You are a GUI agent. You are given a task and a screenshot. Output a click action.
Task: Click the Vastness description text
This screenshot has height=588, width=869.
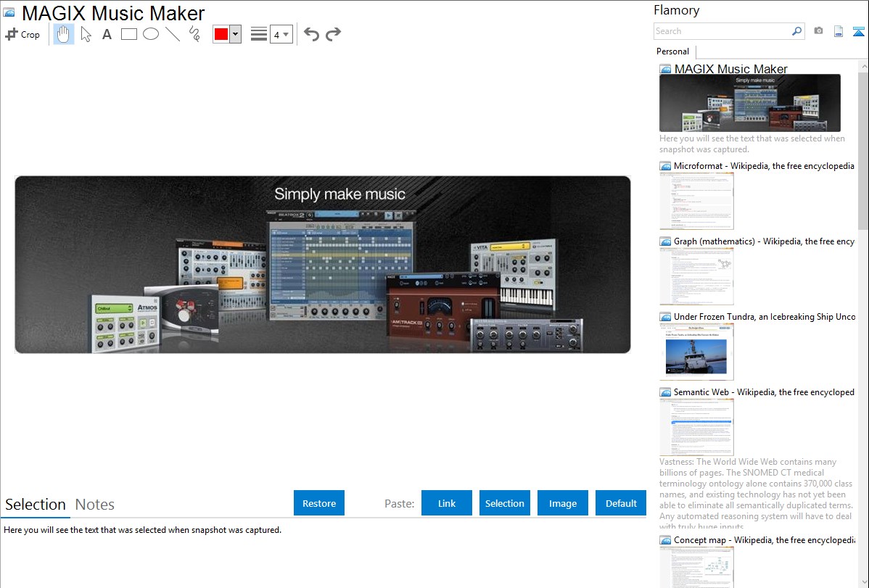coord(756,494)
